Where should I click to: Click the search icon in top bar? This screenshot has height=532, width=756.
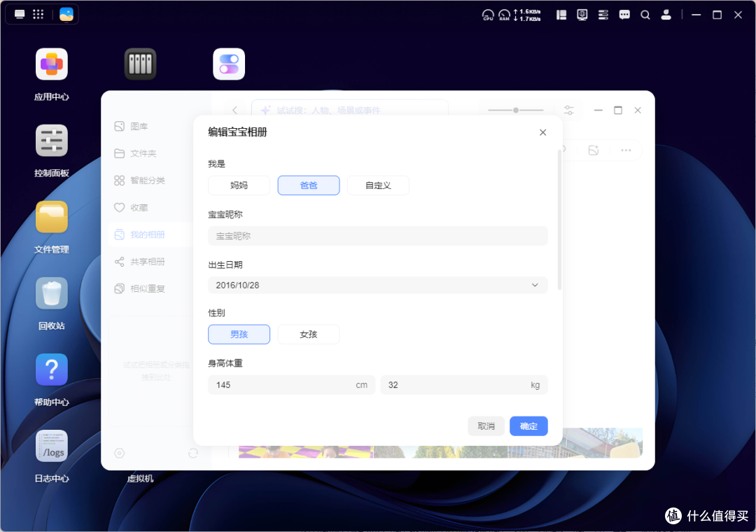point(645,15)
